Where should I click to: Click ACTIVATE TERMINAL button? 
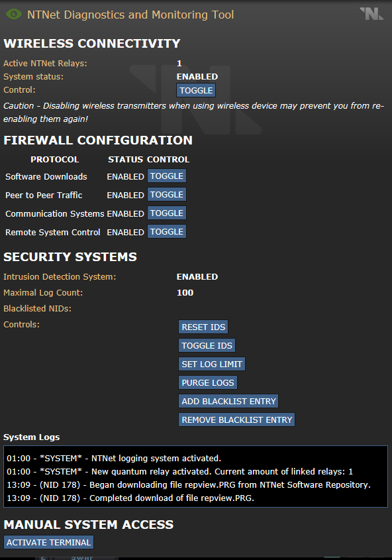48,542
